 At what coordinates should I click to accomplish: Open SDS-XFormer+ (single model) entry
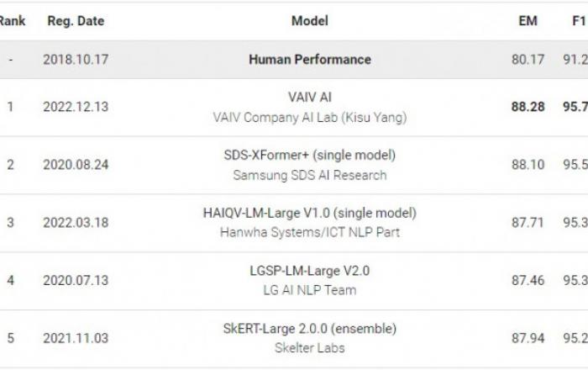[309, 155]
